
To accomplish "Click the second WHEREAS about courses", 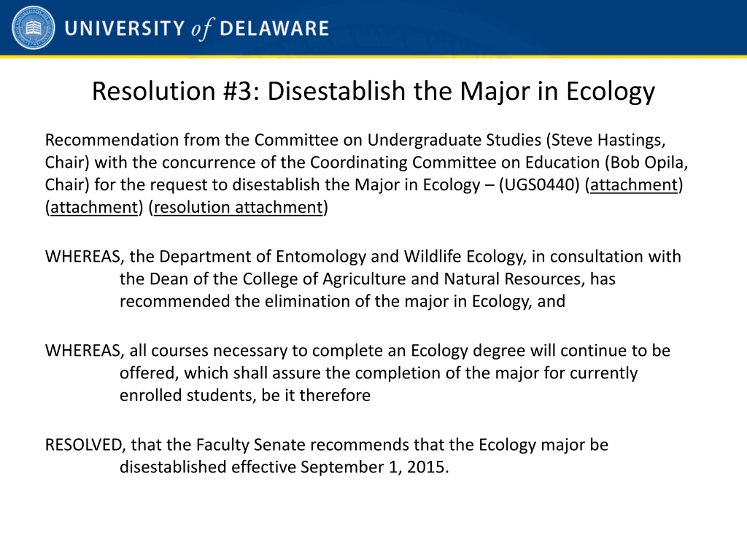I will tap(83, 351).
